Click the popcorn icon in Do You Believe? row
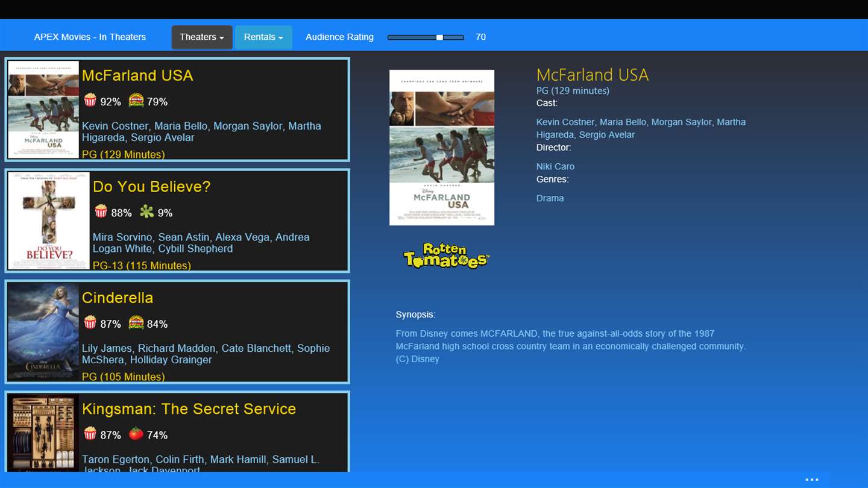This screenshot has width=868, height=488. coord(101,211)
